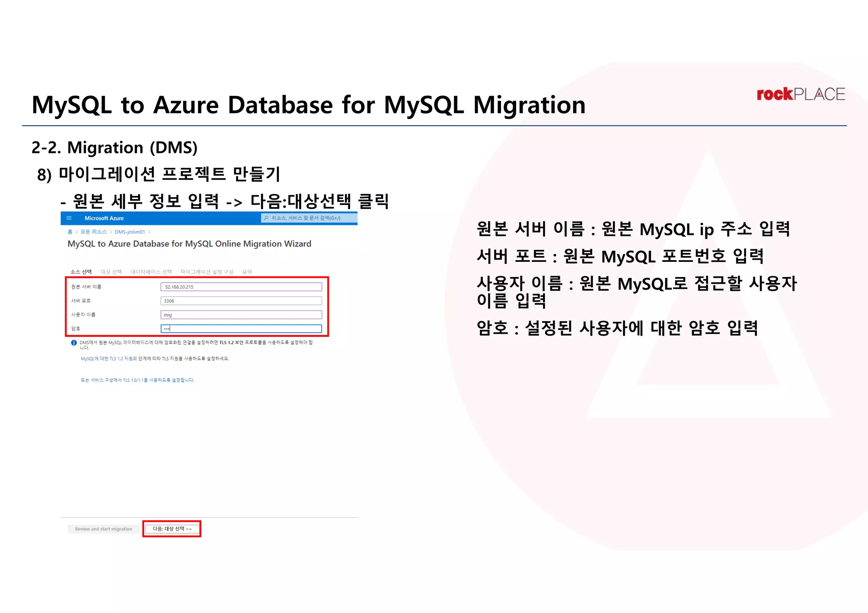Click the 2-2. Migration (DMS) heading
The width and height of the screenshot is (868, 613).
(114, 147)
